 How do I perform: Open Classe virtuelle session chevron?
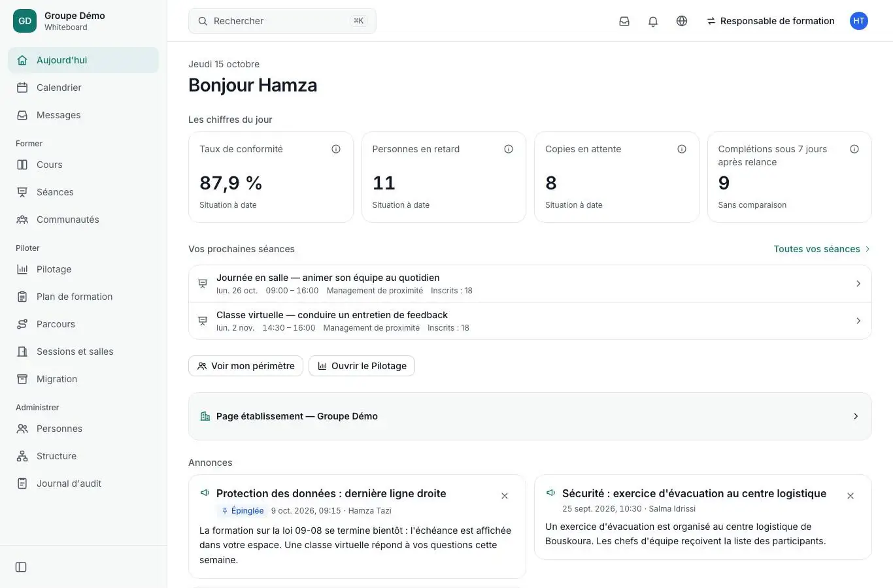(858, 321)
